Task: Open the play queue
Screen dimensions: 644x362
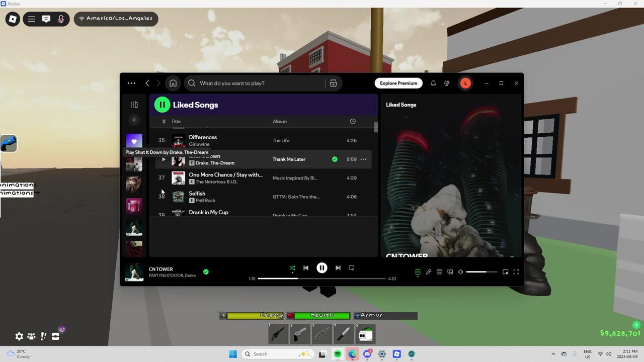Action: click(x=439, y=272)
